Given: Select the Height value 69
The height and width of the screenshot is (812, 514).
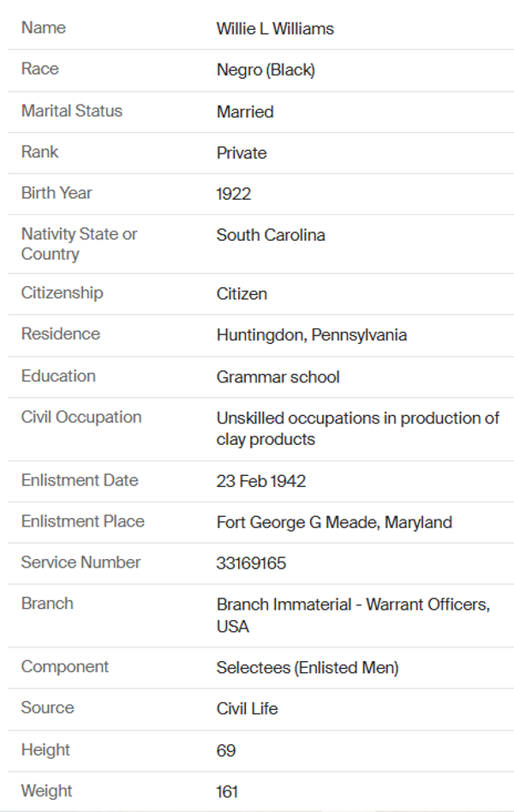Looking at the screenshot, I should point(226,751).
